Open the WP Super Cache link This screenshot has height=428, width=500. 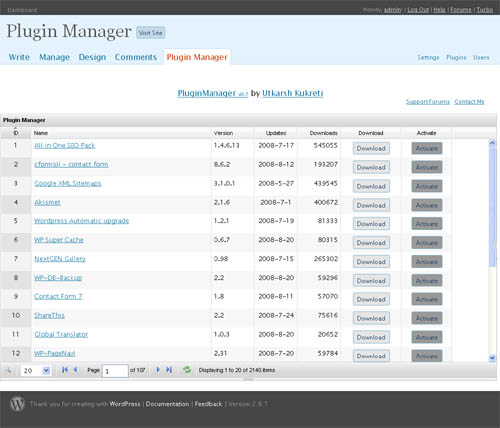(x=59, y=240)
